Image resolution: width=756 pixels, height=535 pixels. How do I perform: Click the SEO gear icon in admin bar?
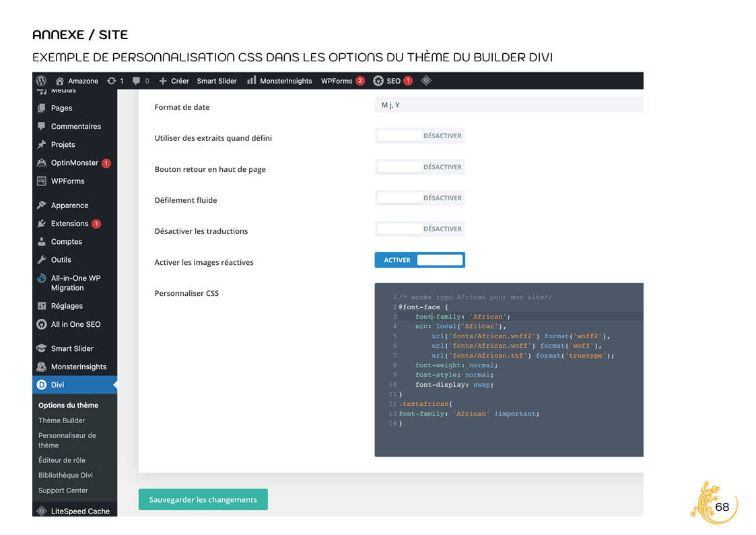pos(378,81)
